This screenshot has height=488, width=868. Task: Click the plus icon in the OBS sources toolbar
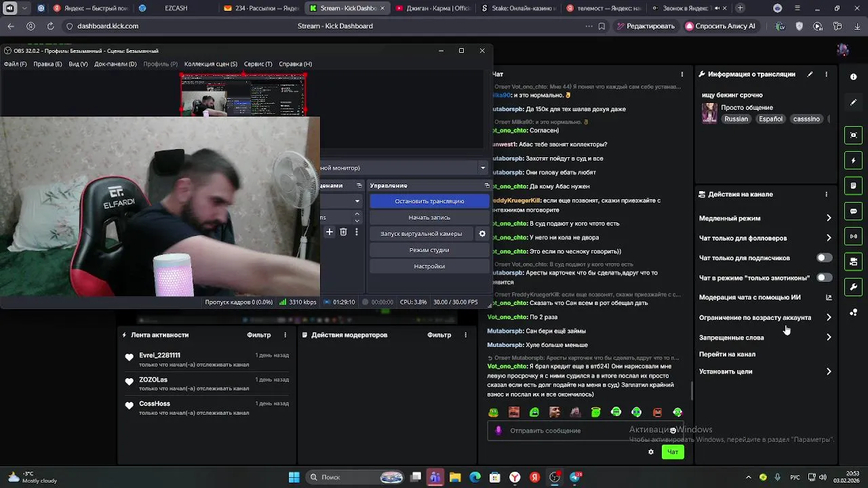pos(330,232)
